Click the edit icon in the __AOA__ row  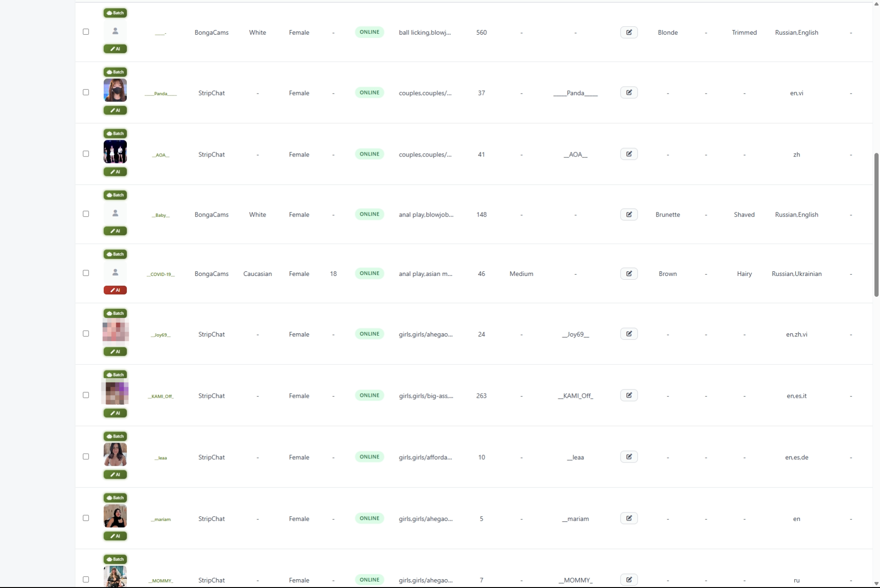pyautogui.click(x=629, y=154)
